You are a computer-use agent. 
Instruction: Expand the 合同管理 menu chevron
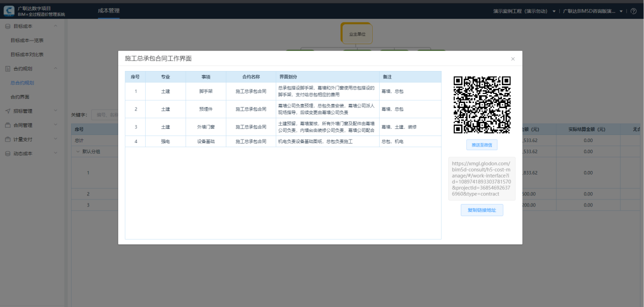(55, 125)
